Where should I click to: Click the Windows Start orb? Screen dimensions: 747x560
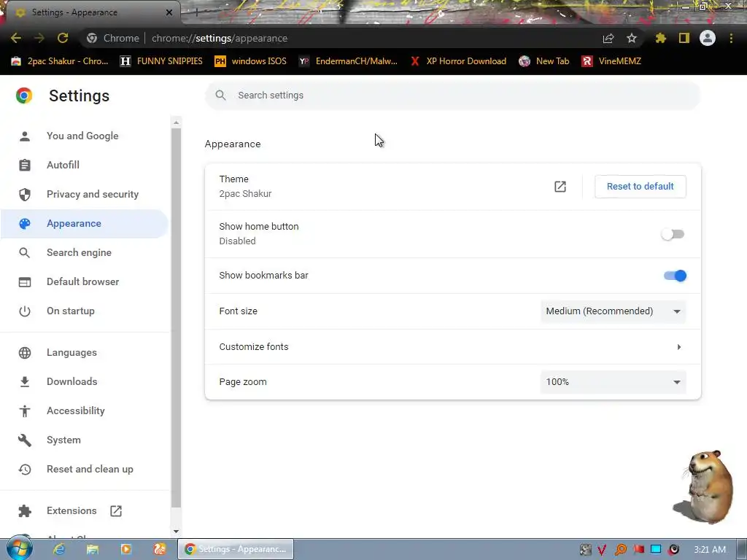click(x=20, y=548)
